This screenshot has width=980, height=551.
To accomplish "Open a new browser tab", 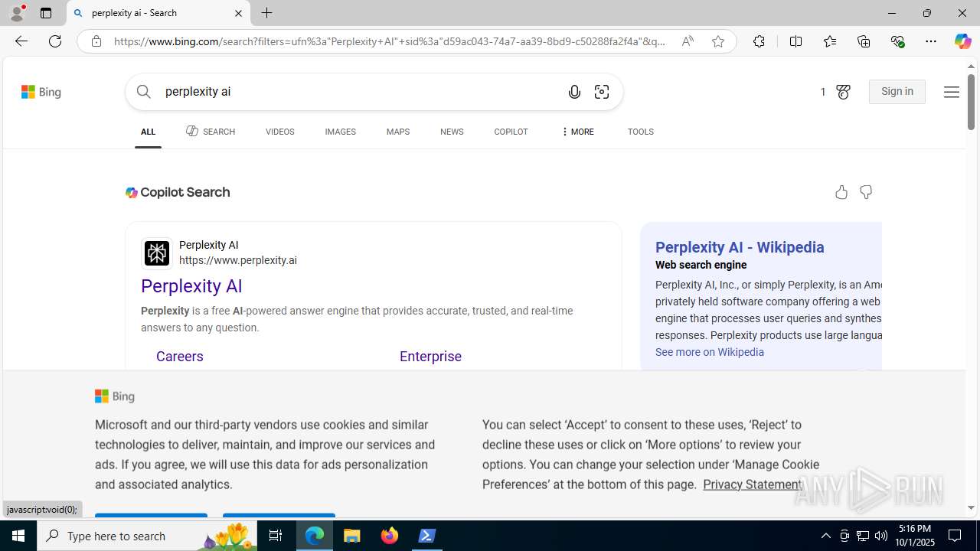I will click(267, 13).
